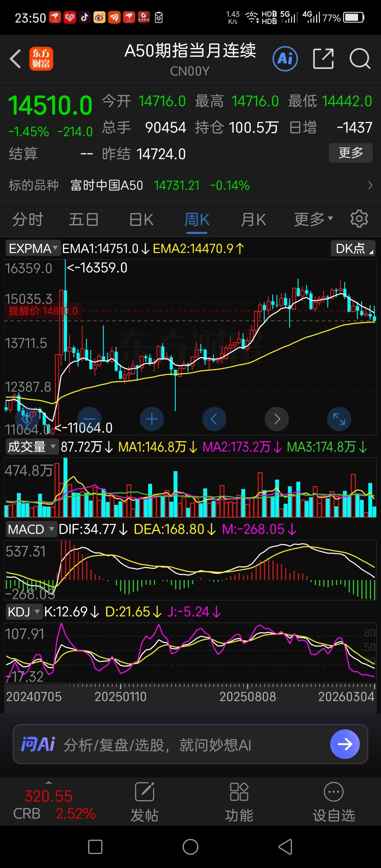Tap the 日增 -1437 value
The height and width of the screenshot is (868, 381).
(x=355, y=128)
